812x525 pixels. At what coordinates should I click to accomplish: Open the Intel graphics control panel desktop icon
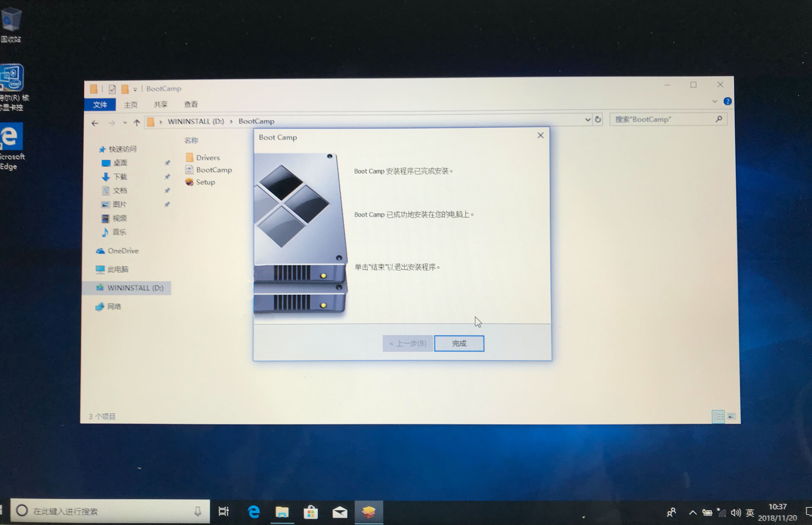pos(13,87)
